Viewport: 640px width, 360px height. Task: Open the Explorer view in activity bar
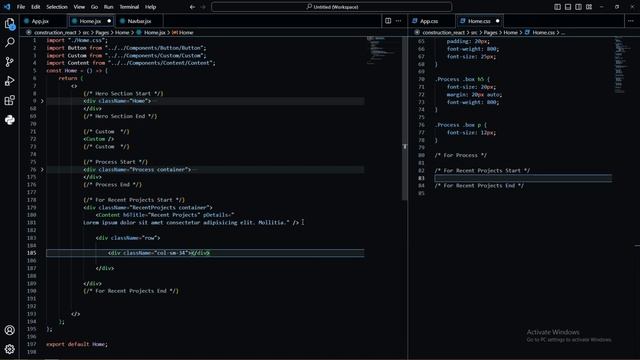9,24
